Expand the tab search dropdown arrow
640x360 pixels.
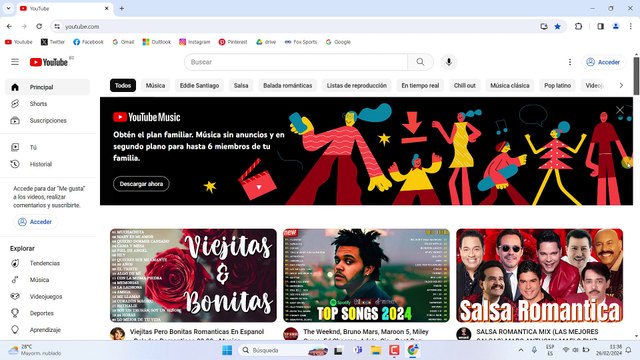(8, 9)
